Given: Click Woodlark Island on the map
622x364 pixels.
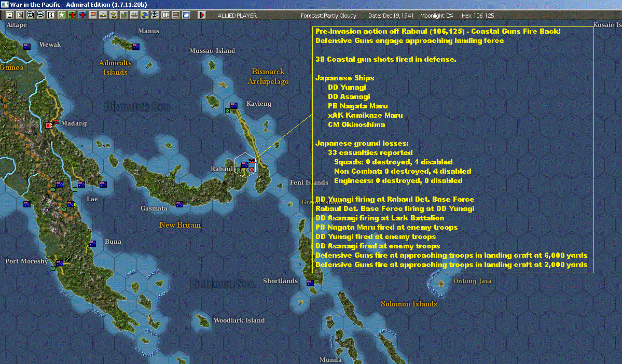Looking at the screenshot, I should (203, 320).
